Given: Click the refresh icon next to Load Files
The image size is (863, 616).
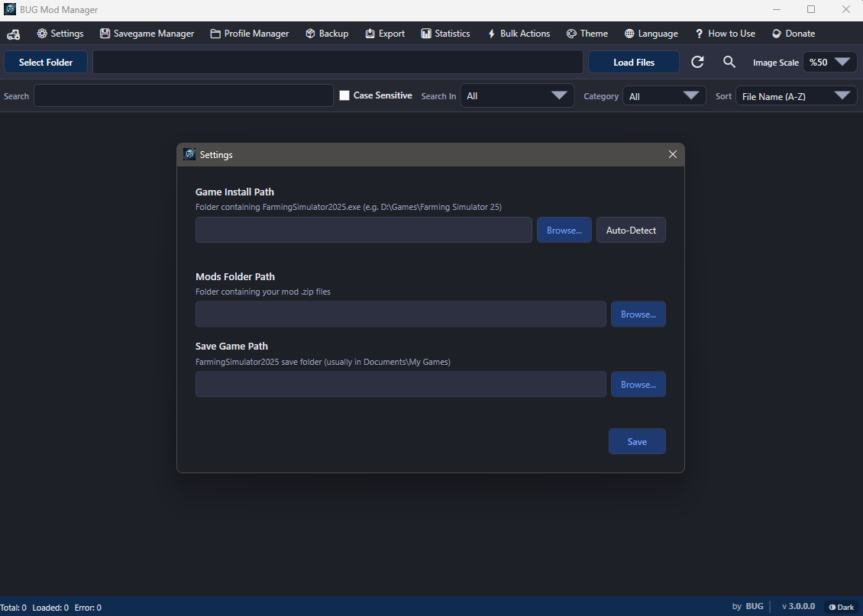Looking at the screenshot, I should [697, 63].
